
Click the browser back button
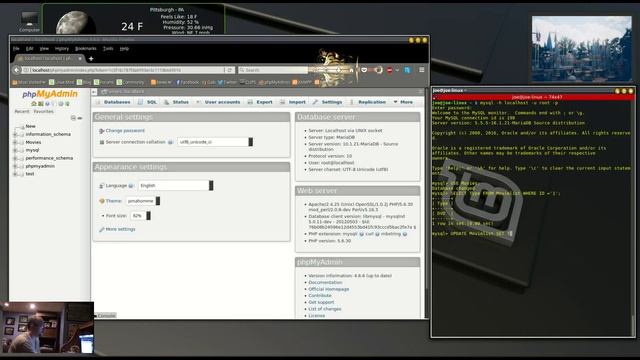pos(16,70)
